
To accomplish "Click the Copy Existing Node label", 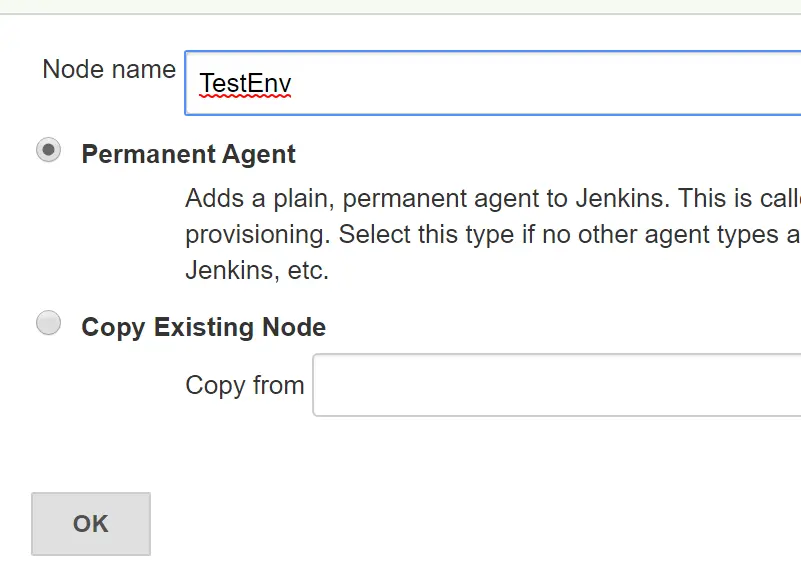I will (203, 327).
